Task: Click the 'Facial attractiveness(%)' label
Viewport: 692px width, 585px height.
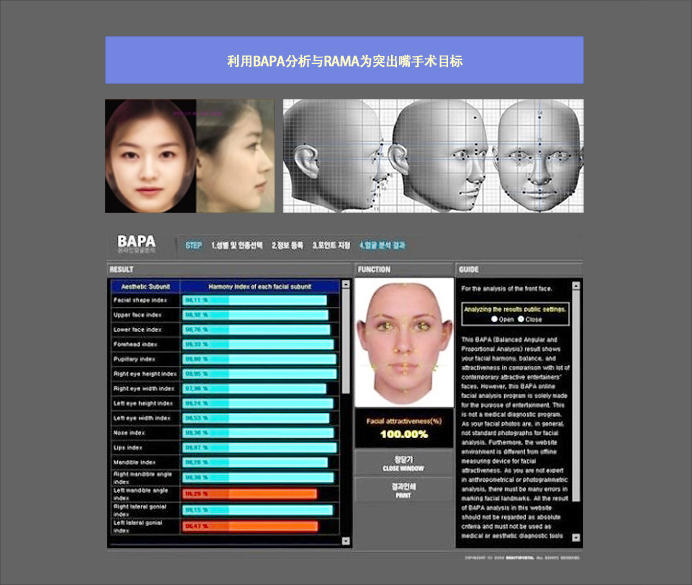Action: tap(404, 421)
